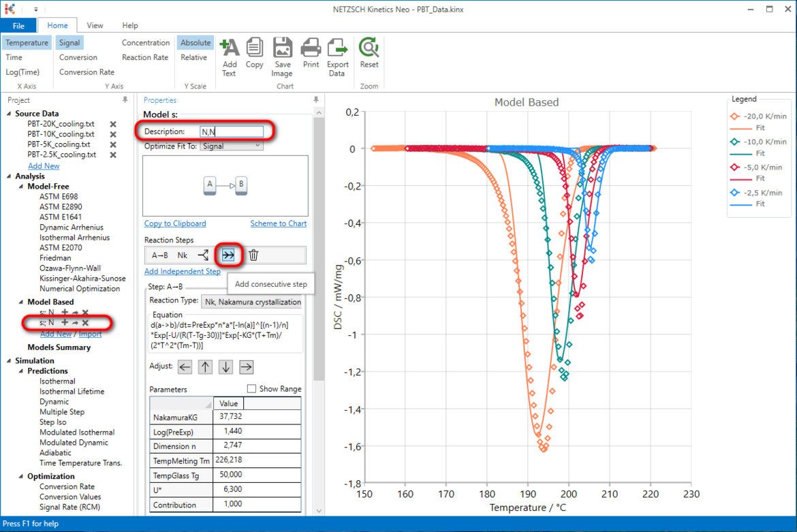797x532 pixels.
Task: Click the Properties panel scrollbar thumb
Action: [x=319, y=249]
